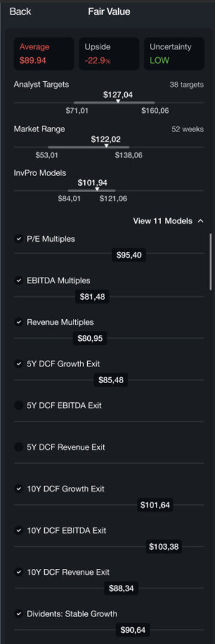This screenshot has width=215, height=644.
Task: Go back using the Back button
Action: [x=20, y=12]
